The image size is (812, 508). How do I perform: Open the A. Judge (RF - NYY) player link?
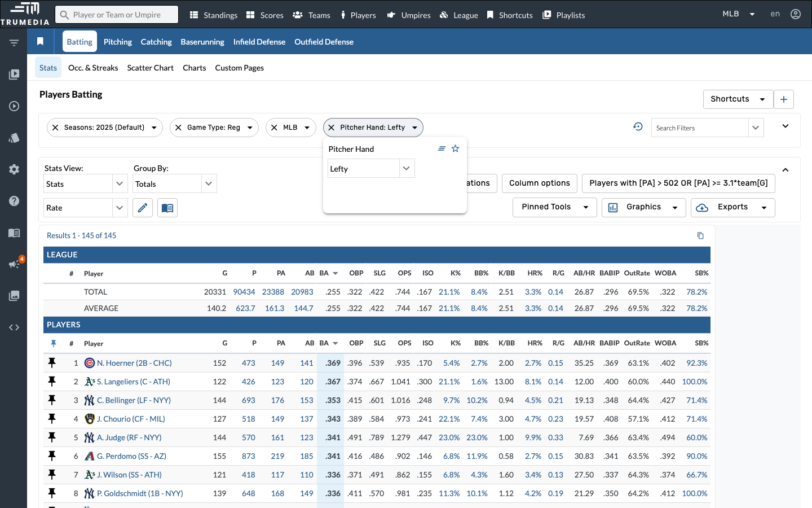[129, 437]
